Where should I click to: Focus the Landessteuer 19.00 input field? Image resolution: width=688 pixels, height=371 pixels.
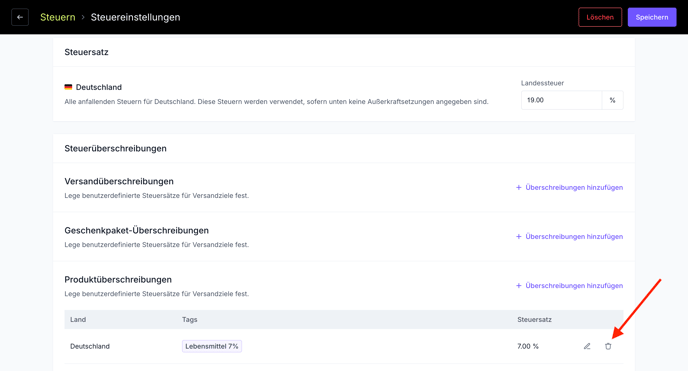561,100
